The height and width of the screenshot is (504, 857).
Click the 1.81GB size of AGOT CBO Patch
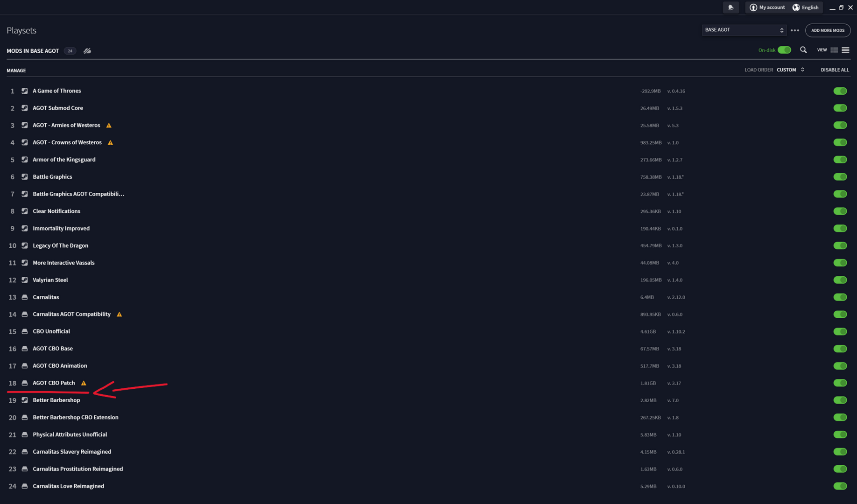(648, 383)
